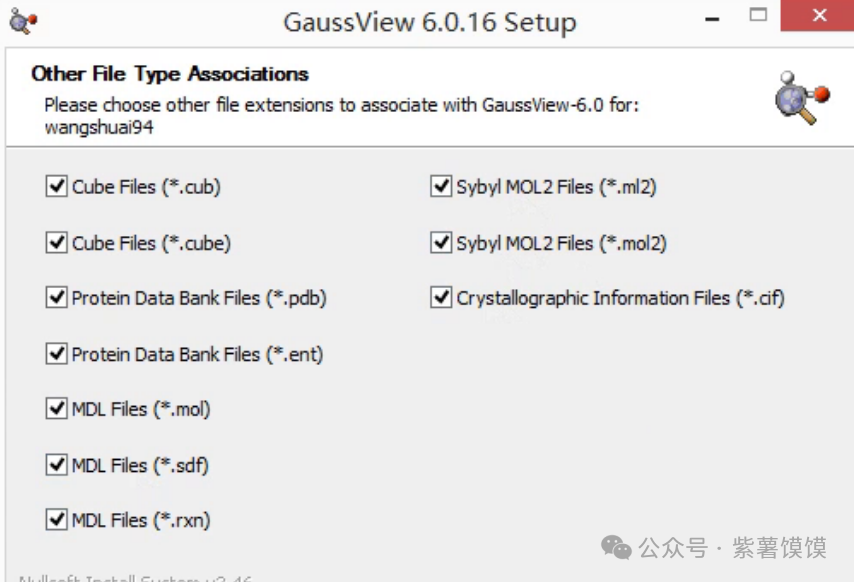
Task: Toggle the Cube Files (*.cube) checkbox
Action: coord(56,242)
